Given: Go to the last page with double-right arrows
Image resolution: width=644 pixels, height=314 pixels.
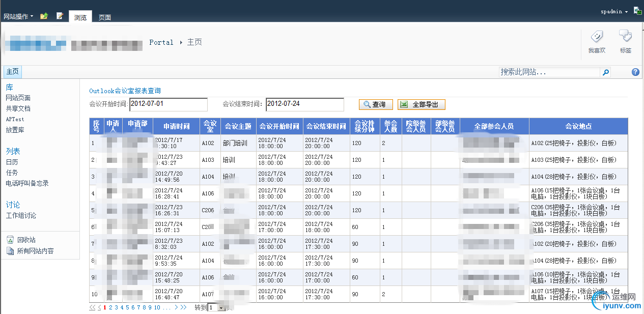Looking at the screenshot, I should click(x=183, y=307).
